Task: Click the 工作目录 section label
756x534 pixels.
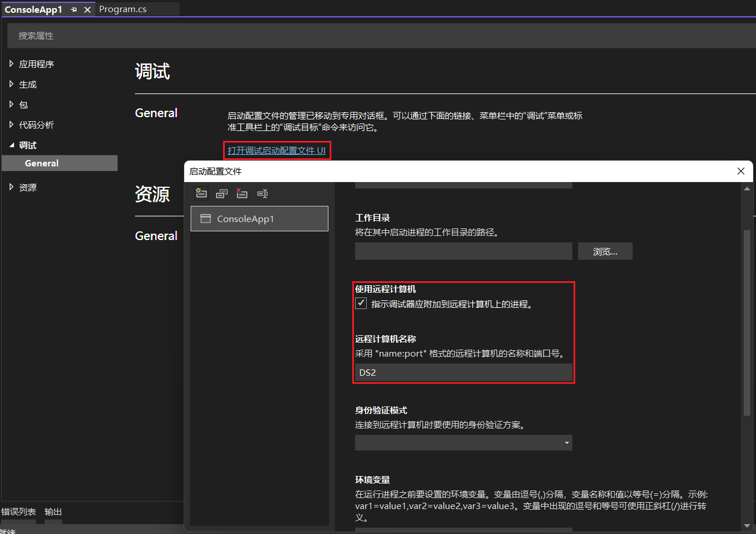Action: tap(372, 218)
